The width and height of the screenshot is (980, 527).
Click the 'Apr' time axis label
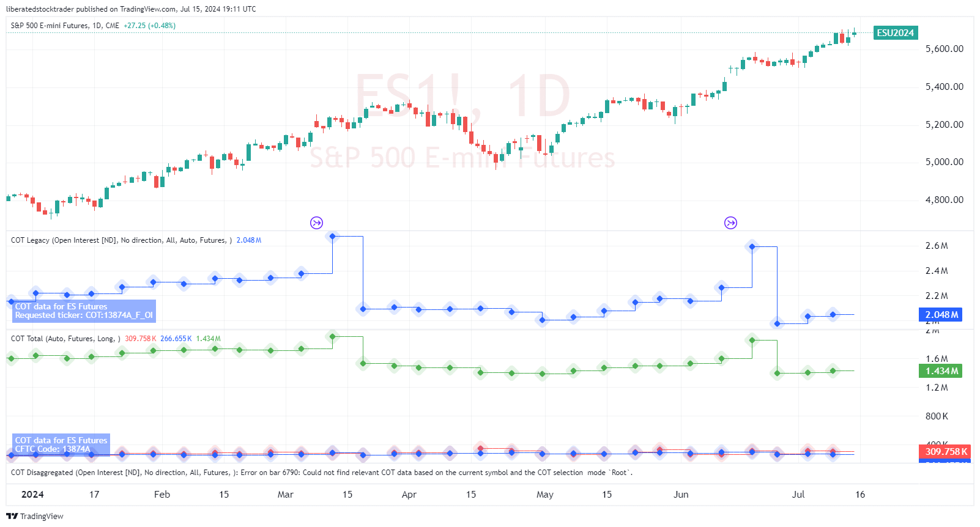coord(409,495)
